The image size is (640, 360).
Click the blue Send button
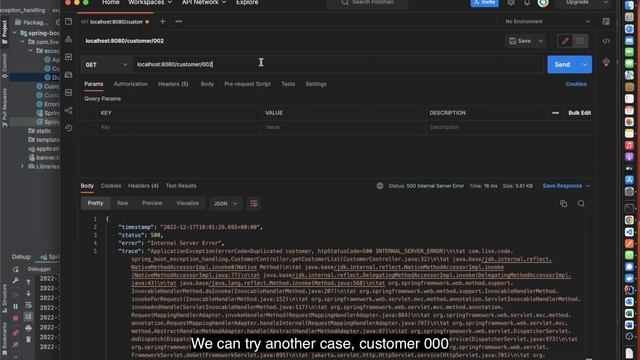(x=562, y=64)
